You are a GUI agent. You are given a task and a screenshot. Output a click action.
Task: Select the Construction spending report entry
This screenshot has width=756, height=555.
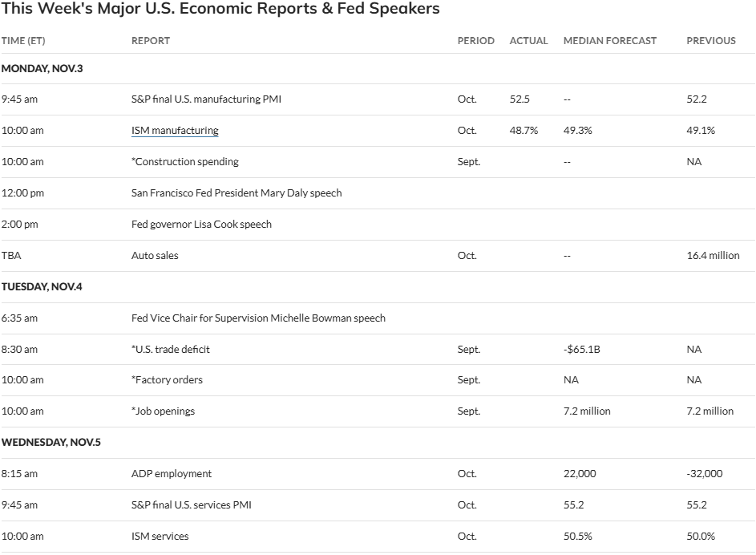point(185,162)
